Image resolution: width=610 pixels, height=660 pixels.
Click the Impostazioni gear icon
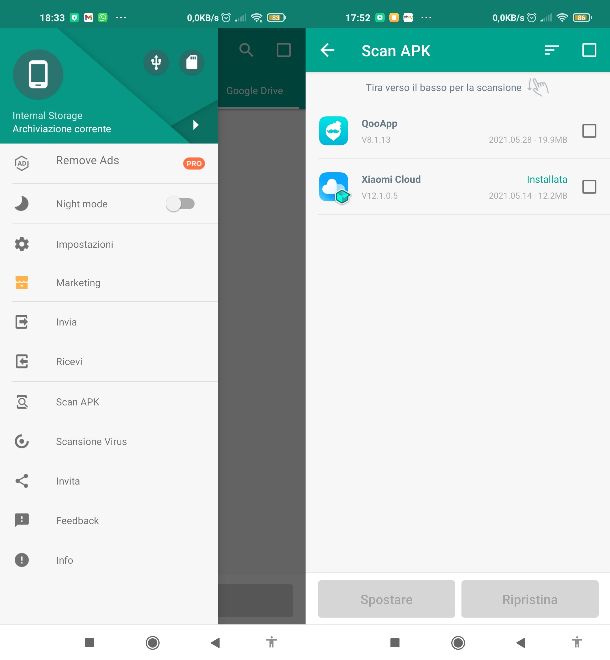[22, 244]
